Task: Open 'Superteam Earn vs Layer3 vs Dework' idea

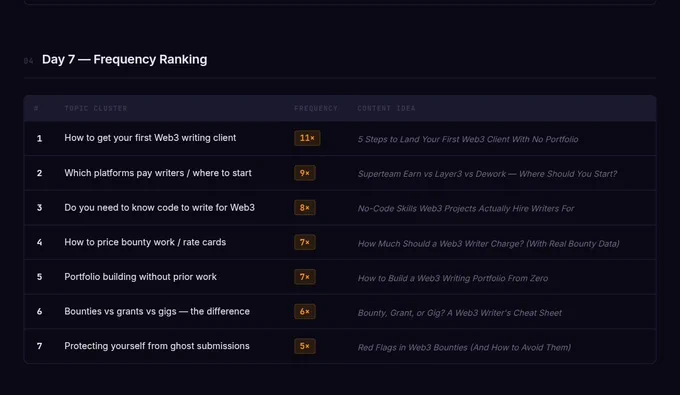Action: (x=487, y=174)
